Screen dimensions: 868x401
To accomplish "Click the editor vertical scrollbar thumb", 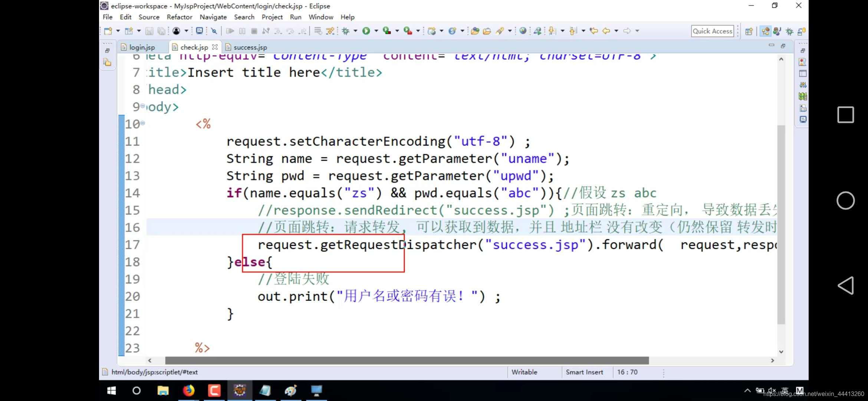I will (x=781, y=225).
